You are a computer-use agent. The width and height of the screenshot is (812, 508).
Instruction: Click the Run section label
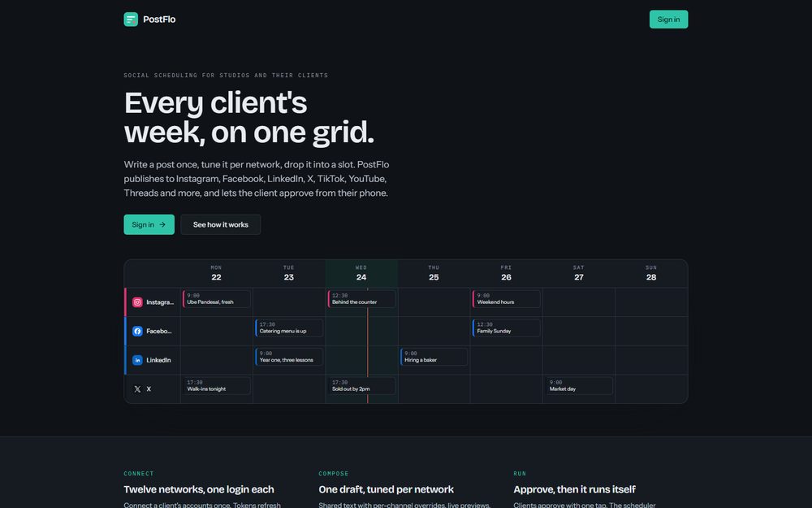click(520, 474)
